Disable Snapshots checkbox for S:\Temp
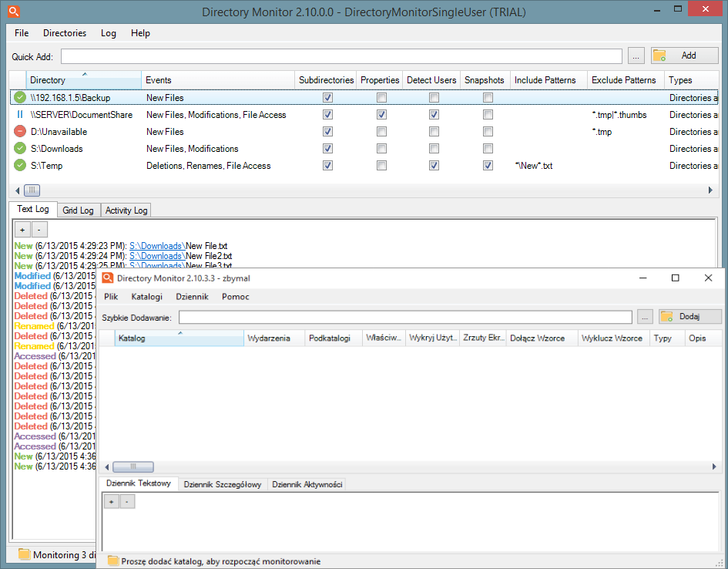The image size is (728, 569). pos(488,165)
